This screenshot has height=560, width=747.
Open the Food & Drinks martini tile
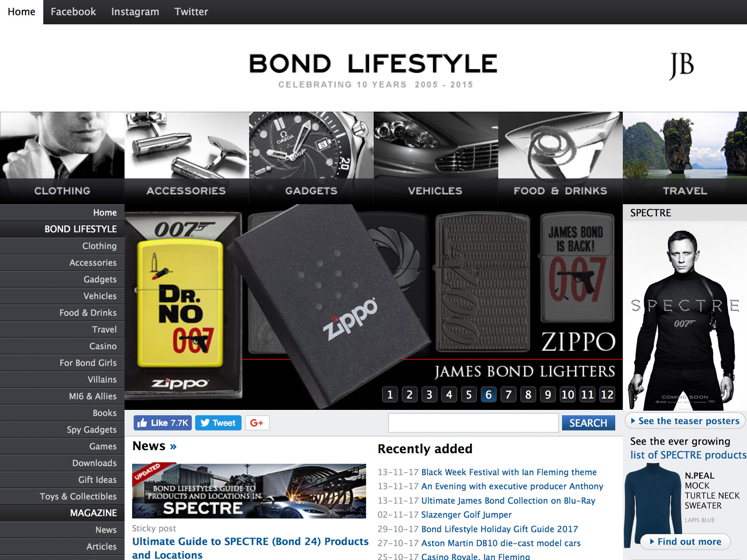click(560, 158)
